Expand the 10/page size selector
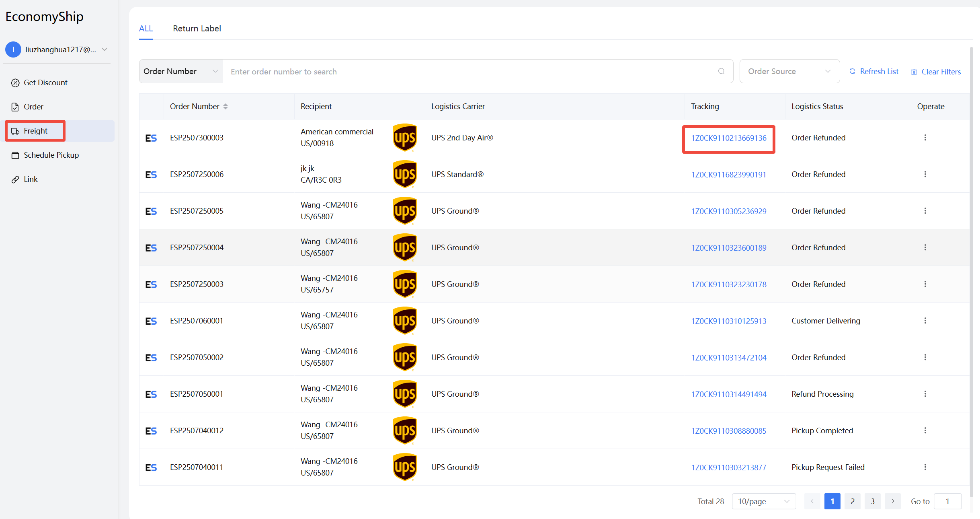The height and width of the screenshot is (519, 980). tap(763, 501)
